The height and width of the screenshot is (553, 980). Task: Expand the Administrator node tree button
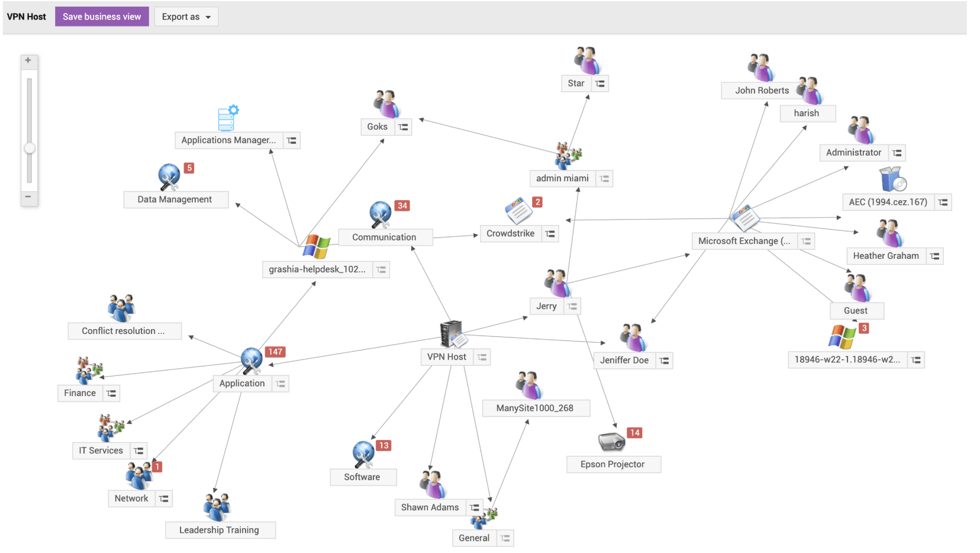[x=897, y=153]
